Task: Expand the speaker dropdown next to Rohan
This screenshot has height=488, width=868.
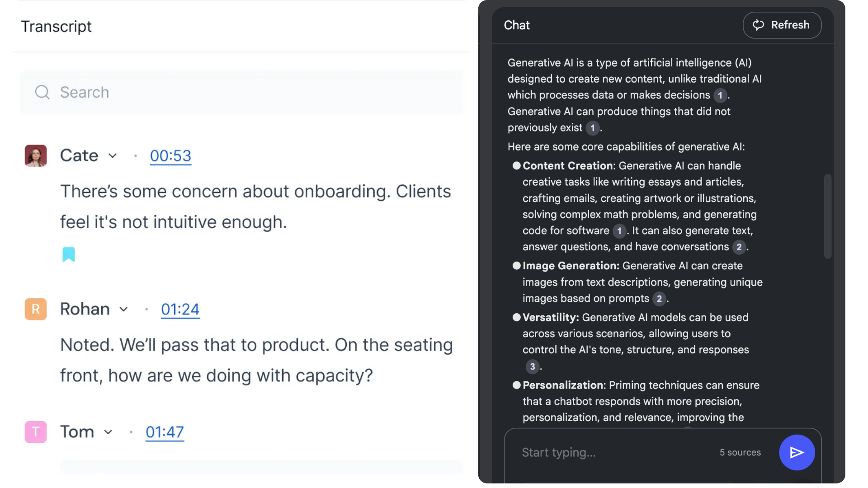Action: point(123,310)
